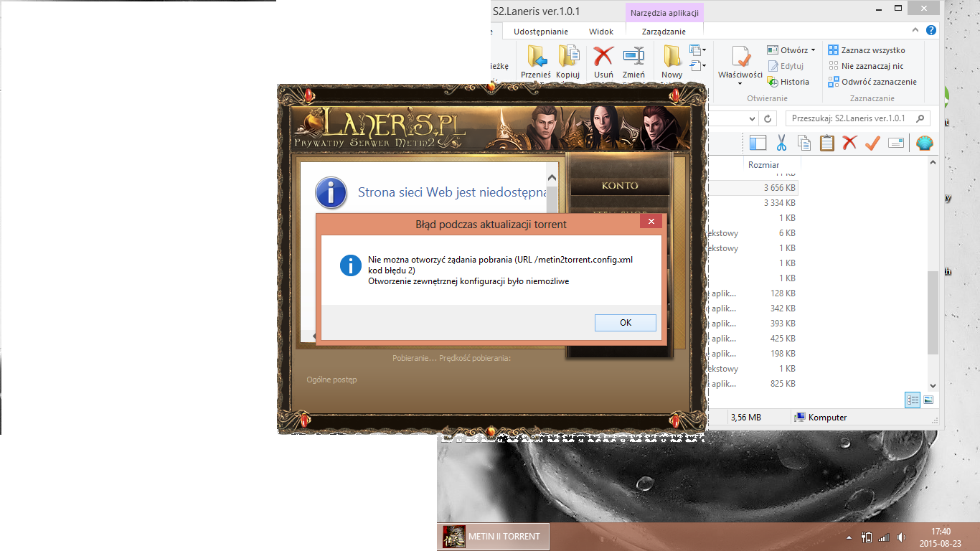Open the Widok ribbon tab

click(601, 32)
